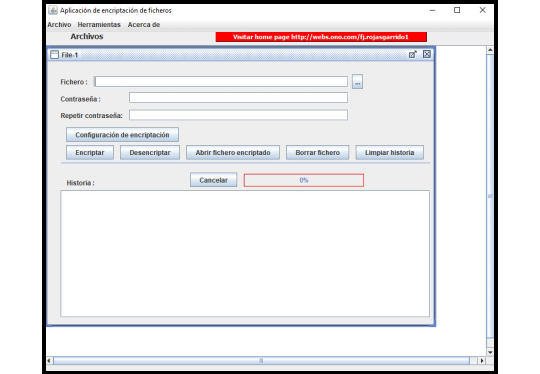This screenshot has width=540, height=374.
Task: Click the 0% progress bar
Action: 304,180
